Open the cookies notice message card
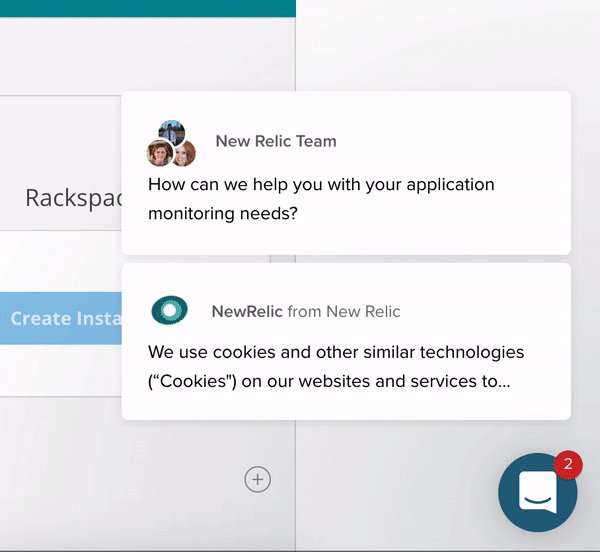Screen dimensions: 600x552 (346, 342)
